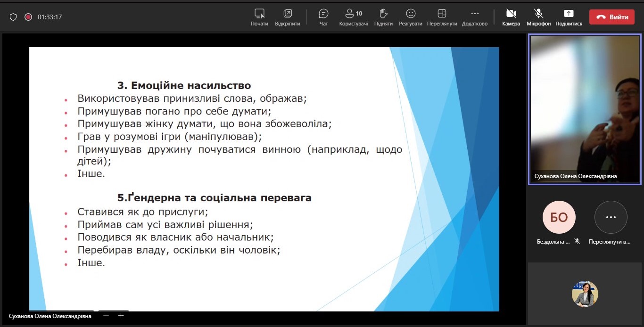This screenshot has height=327, width=644.
Task: Click the red recording indicator icon
Action: tap(28, 17)
